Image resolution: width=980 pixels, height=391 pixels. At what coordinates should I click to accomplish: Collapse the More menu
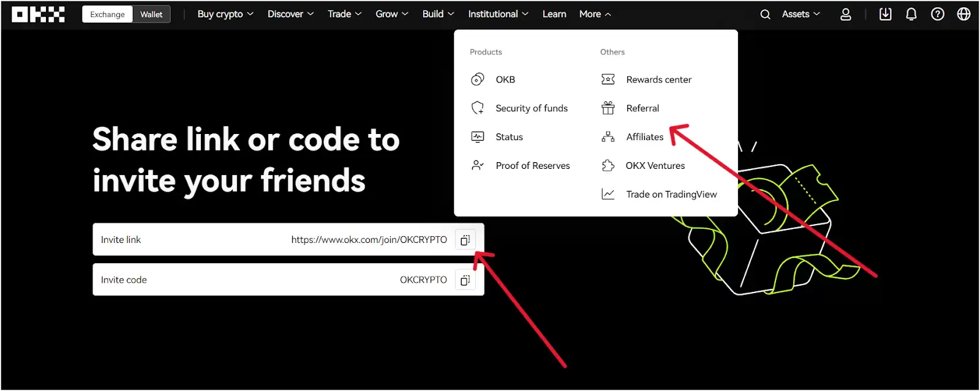tap(595, 14)
